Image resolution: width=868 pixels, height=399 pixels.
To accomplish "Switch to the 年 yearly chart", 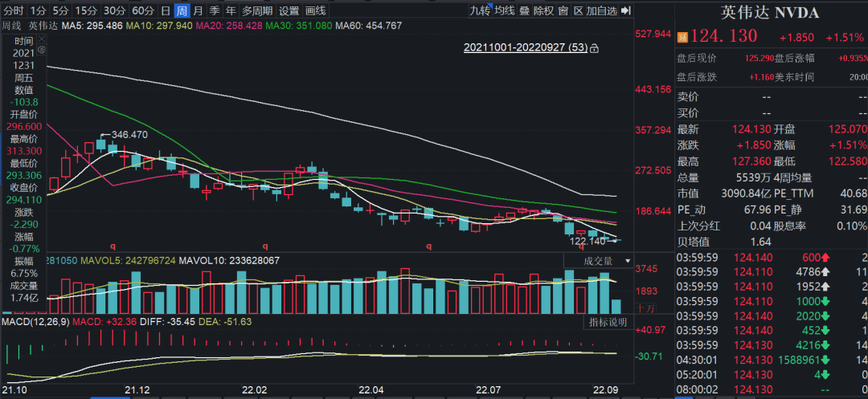I will click(231, 10).
